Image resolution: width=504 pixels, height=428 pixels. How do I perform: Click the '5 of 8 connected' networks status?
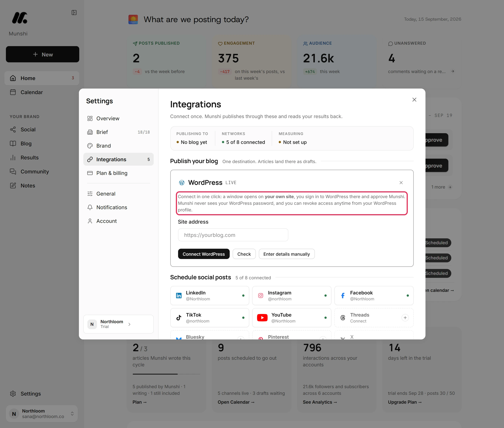coord(243,142)
